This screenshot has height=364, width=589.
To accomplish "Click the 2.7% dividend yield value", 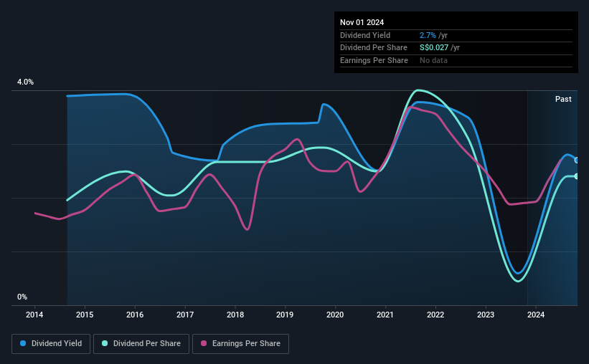I will (x=428, y=35).
